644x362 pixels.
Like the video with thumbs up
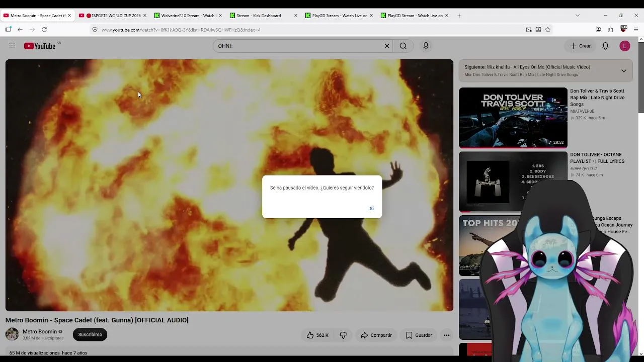tap(317, 335)
